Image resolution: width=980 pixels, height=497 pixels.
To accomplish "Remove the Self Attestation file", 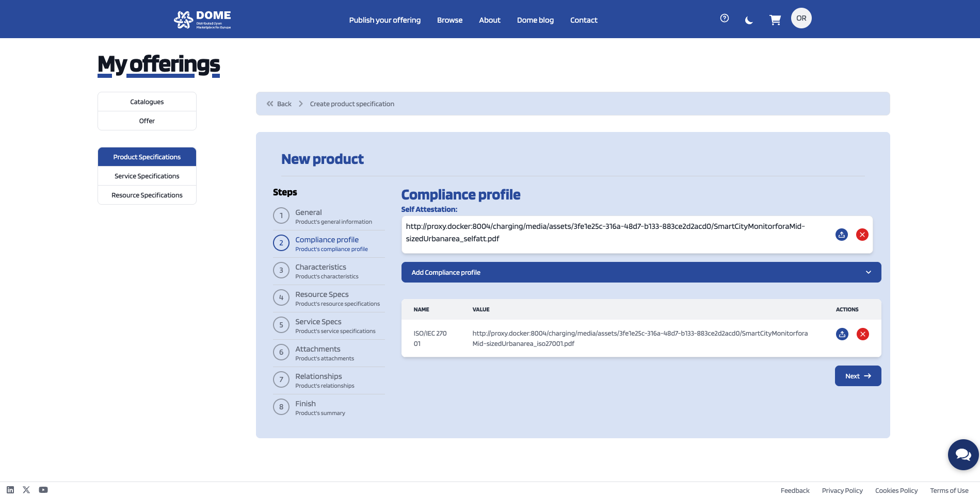I will pyautogui.click(x=862, y=235).
